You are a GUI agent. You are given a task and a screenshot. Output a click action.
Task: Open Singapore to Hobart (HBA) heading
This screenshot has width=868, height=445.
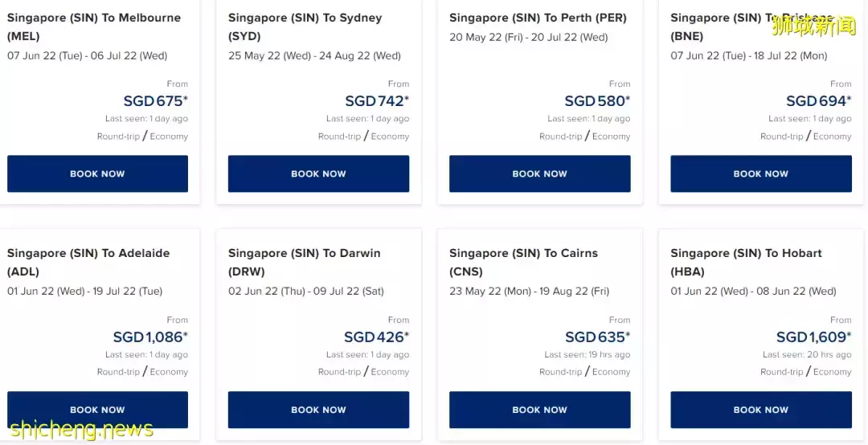(746, 262)
